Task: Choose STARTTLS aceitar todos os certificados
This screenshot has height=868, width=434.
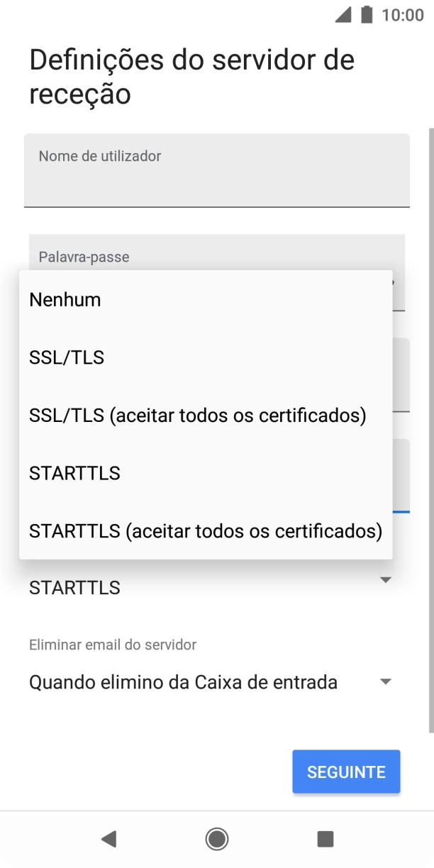Action: [205, 531]
